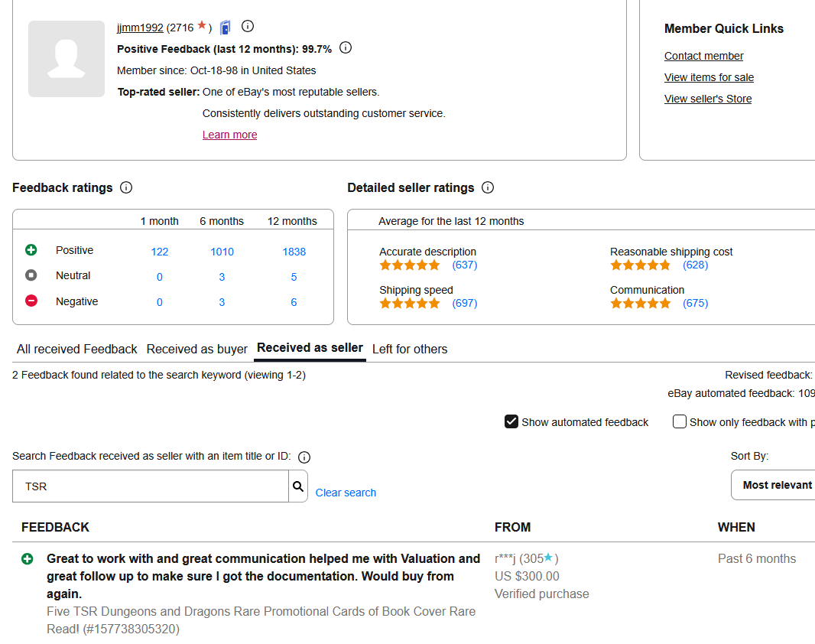Click the default member profile avatar
The image size is (815, 644).
pos(67,59)
